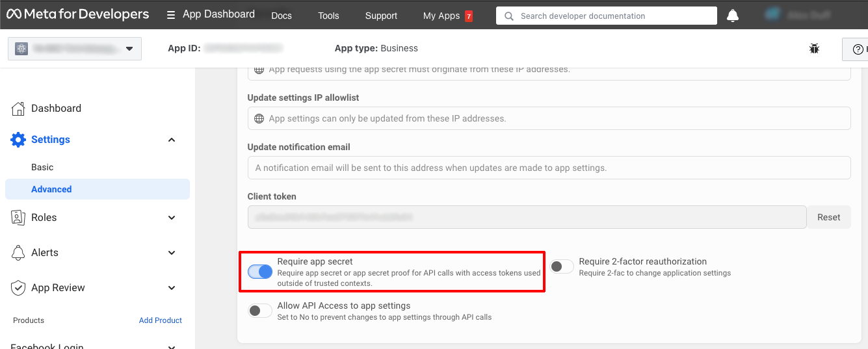This screenshot has width=868, height=349.
Task: Go to Basic settings
Action: tap(42, 167)
